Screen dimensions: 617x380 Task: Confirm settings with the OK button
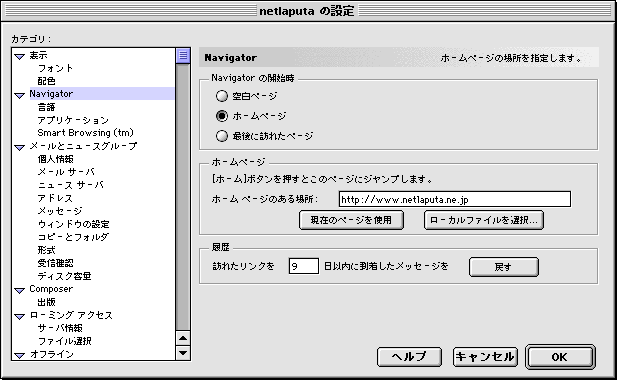point(560,357)
